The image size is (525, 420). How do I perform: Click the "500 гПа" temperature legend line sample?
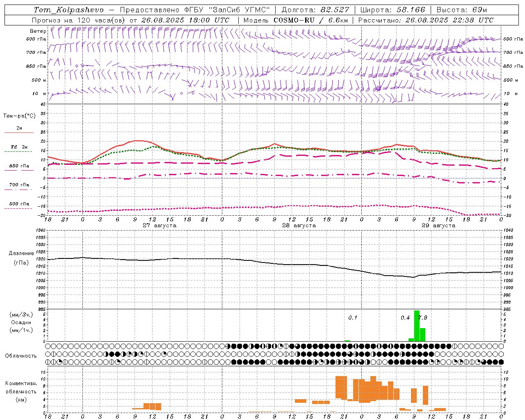coord(19,208)
